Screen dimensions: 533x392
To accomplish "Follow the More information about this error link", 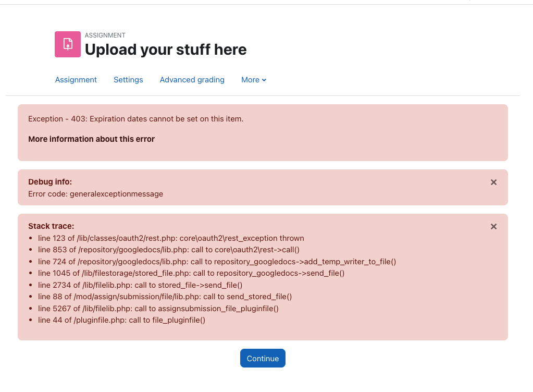I will 92,139.
